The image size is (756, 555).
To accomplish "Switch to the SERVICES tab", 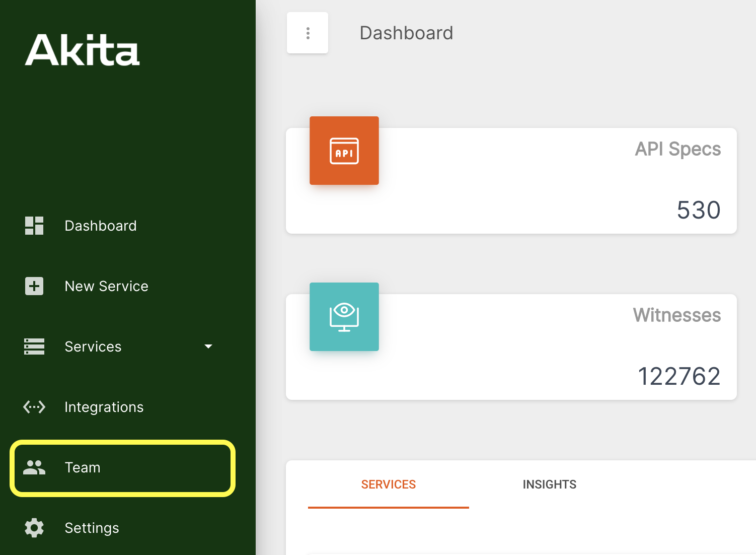I will [389, 484].
